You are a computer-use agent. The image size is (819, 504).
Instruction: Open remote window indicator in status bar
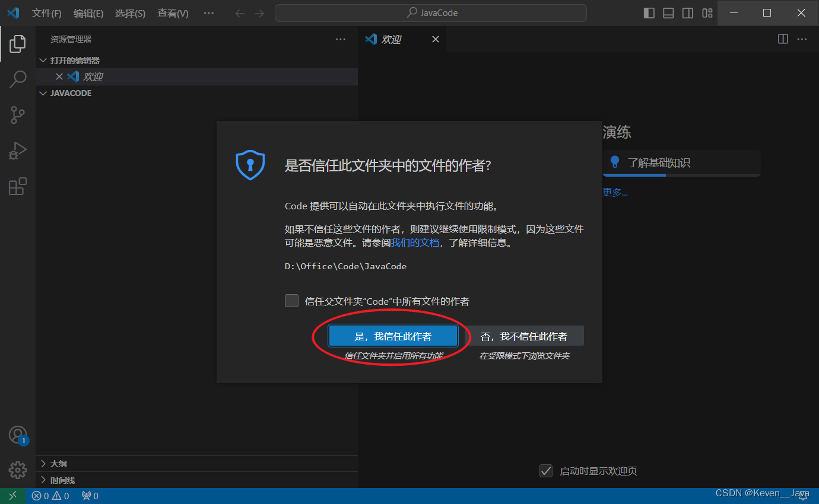(13, 496)
